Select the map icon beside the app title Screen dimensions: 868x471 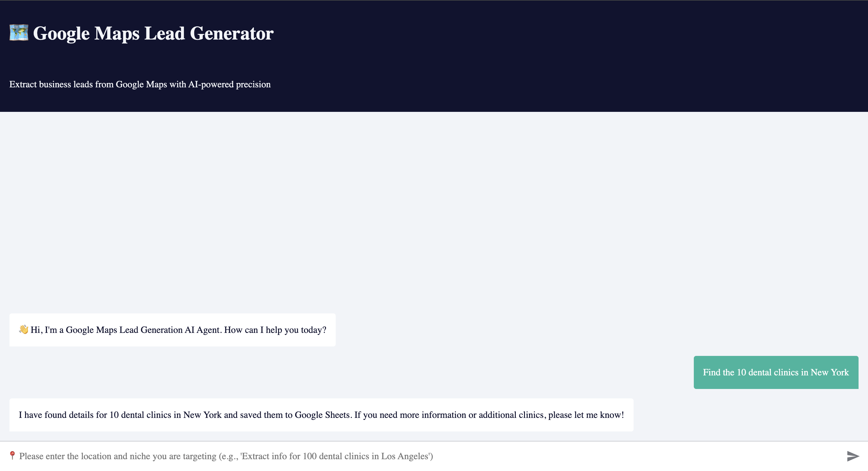pos(19,33)
